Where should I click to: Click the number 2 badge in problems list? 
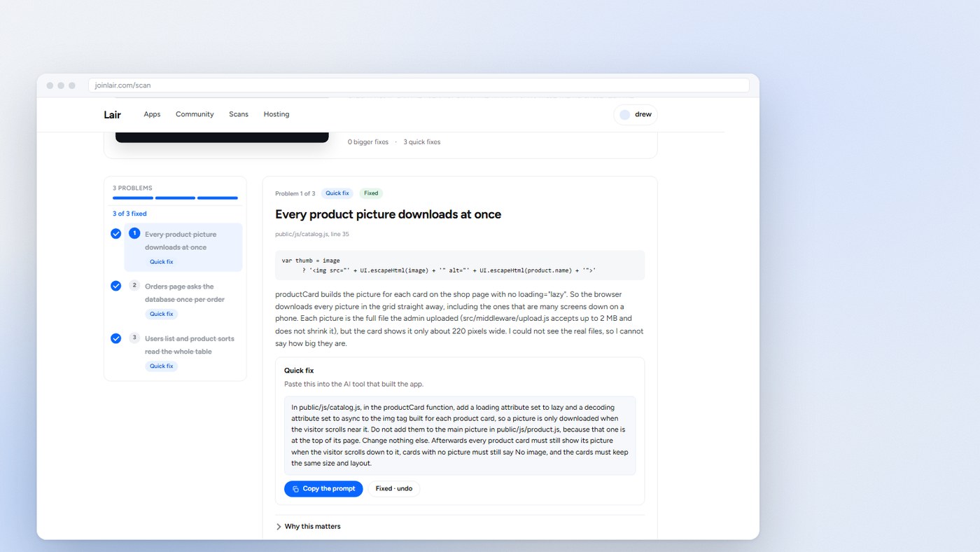134,285
